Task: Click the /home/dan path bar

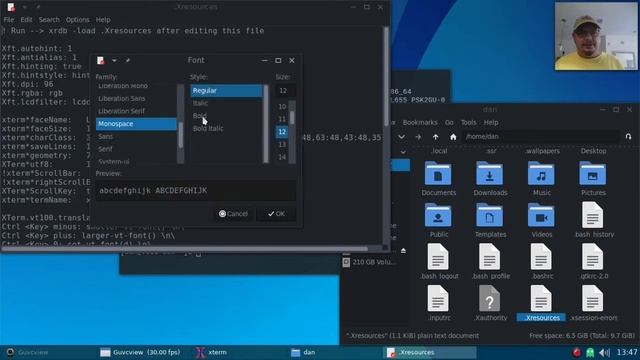Action: pos(541,137)
